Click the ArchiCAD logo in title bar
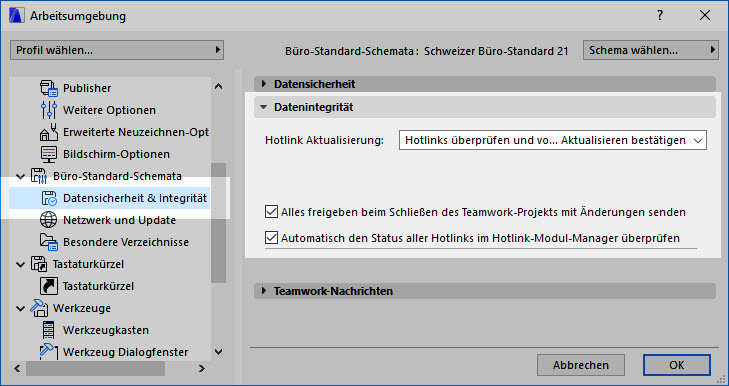 click(17, 15)
